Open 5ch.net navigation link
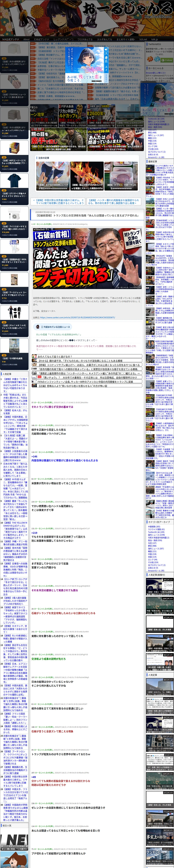Viewport: 174px width, 868px height. (x=143, y=39)
